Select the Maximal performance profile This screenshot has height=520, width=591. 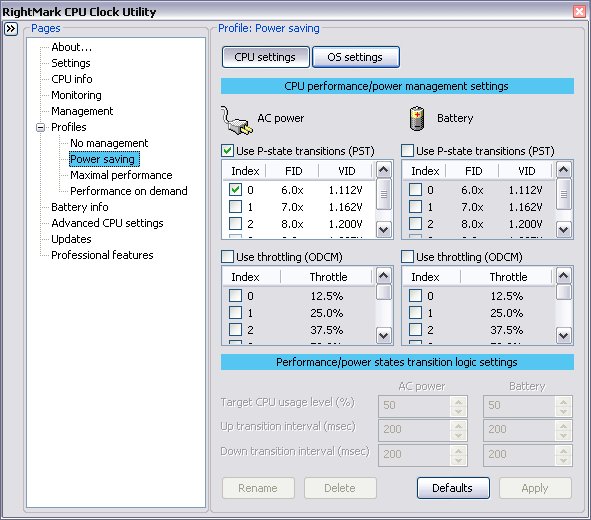(x=121, y=175)
